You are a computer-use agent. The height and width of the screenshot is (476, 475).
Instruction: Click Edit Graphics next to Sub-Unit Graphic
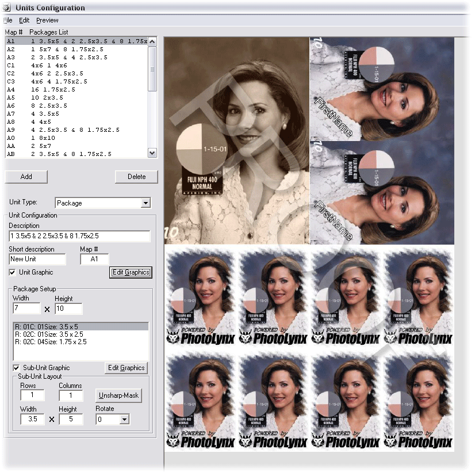point(126,368)
